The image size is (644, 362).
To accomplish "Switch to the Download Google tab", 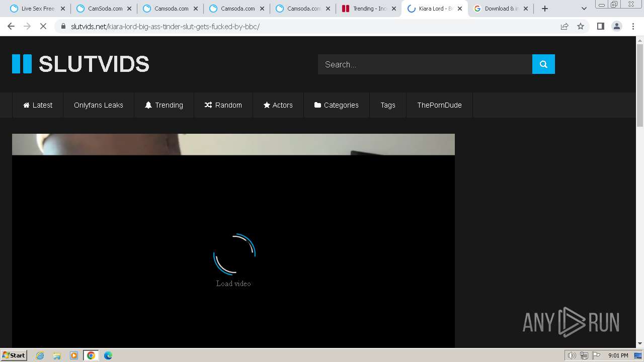I will pyautogui.click(x=501, y=9).
